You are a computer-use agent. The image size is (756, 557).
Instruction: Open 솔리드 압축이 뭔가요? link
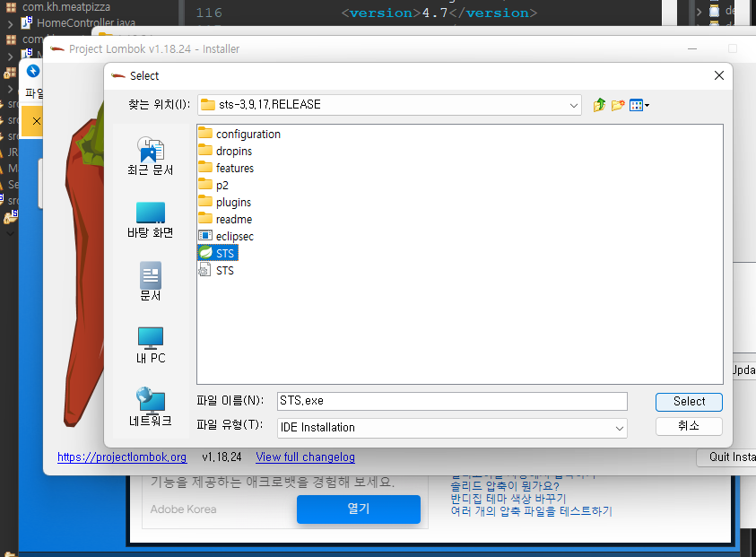click(504, 486)
